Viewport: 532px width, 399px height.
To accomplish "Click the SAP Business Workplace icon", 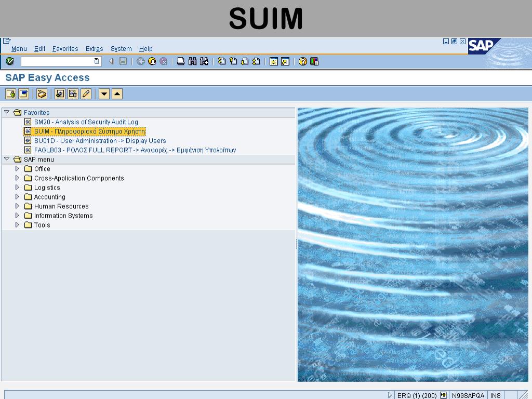I will coord(42,94).
